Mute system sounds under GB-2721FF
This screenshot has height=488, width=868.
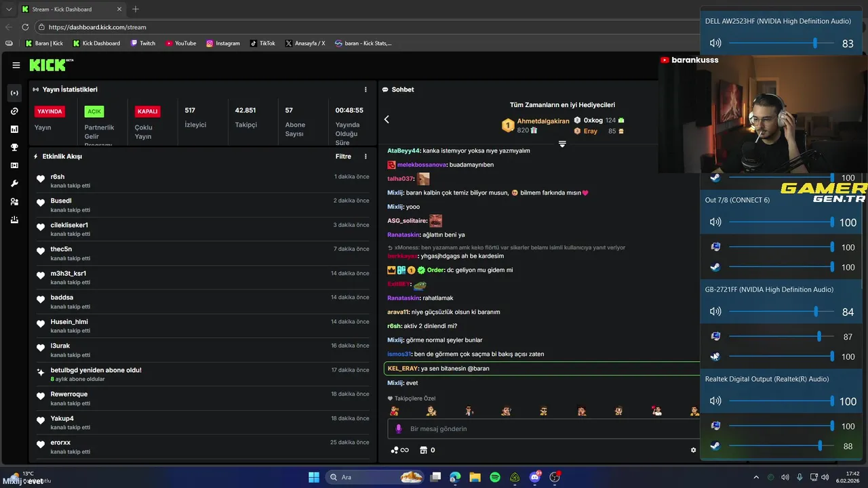pos(715,337)
